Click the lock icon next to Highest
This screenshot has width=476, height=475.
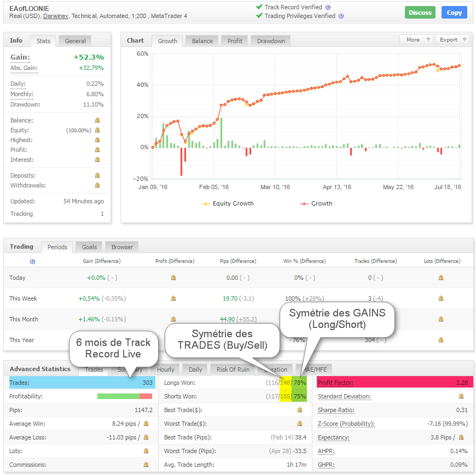[x=97, y=140]
